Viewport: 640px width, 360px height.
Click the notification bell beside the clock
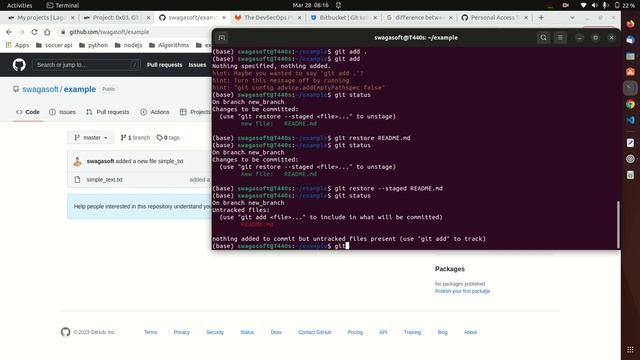click(x=338, y=5)
